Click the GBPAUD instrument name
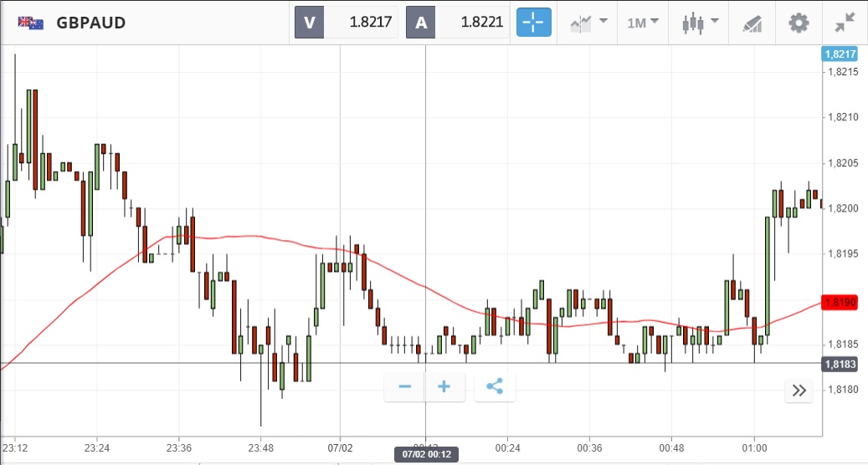The height and width of the screenshot is (465, 868). (x=90, y=23)
